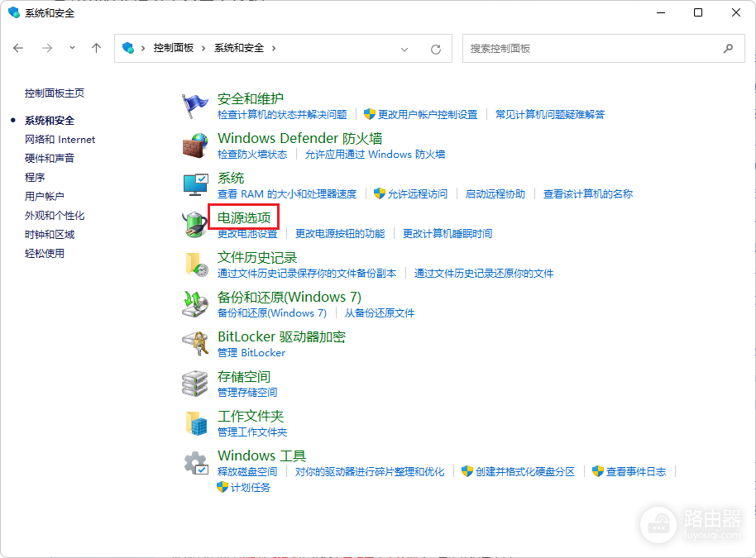Viewport: 756px width, 558px height.
Task: Open the BitLocker key and lock icon
Action: coord(194,344)
